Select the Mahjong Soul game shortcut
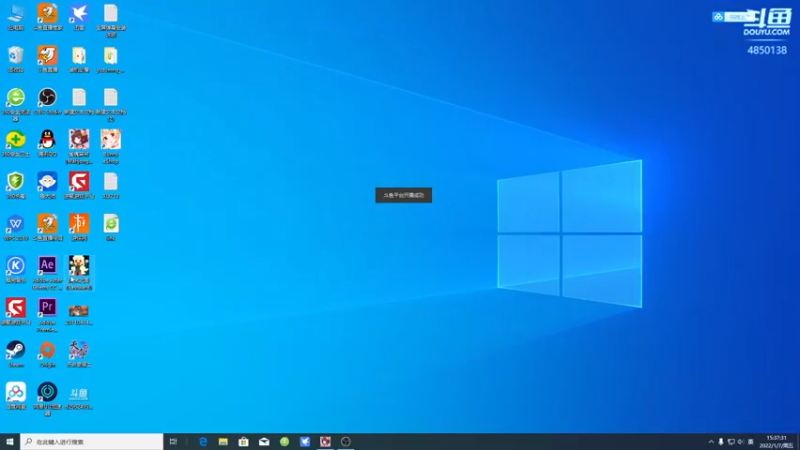Viewport: 800px width, 450px height. tap(79, 147)
